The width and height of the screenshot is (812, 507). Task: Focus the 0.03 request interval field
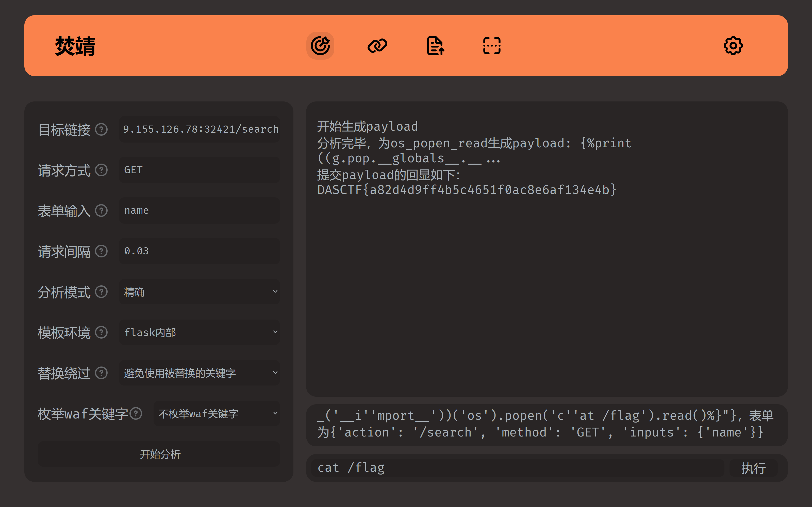click(x=199, y=251)
